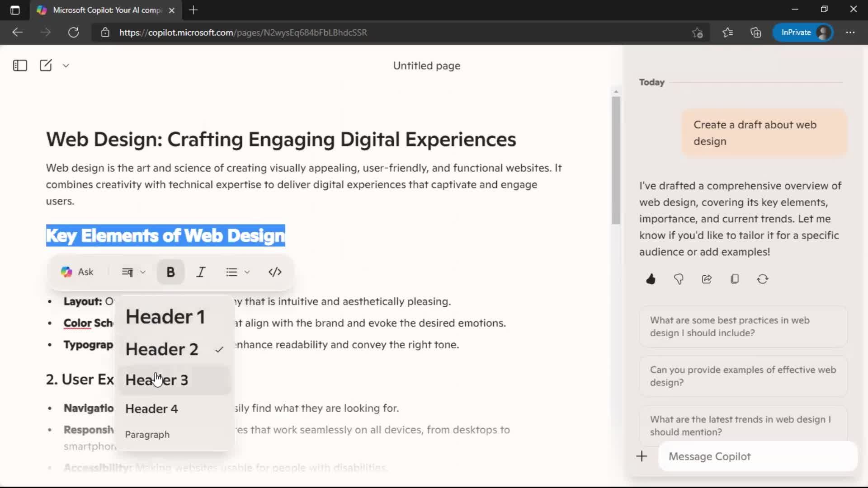Click the InPrivate profile button
Image resolution: width=868 pixels, height=488 pixels.
coord(803,33)
